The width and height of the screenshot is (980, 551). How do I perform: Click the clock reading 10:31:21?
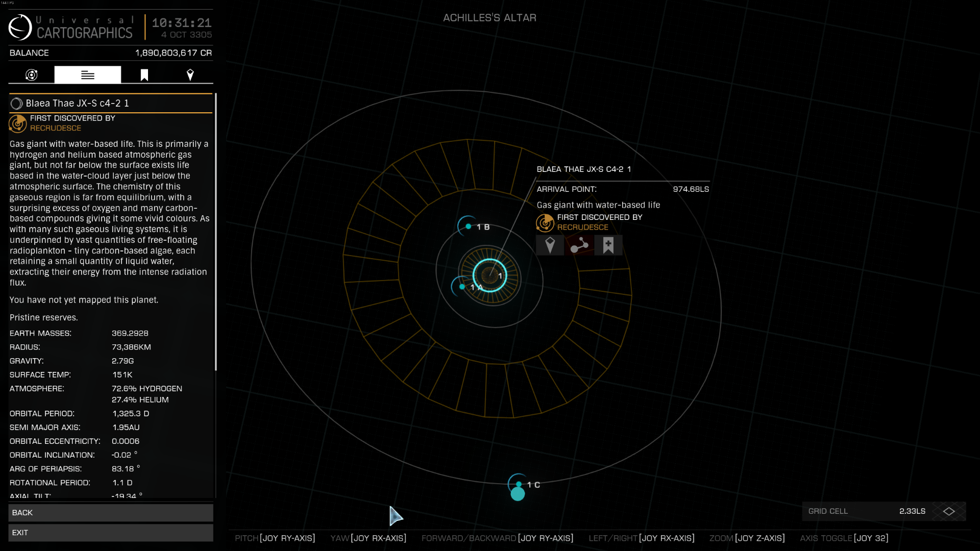[x=182, y=22]
